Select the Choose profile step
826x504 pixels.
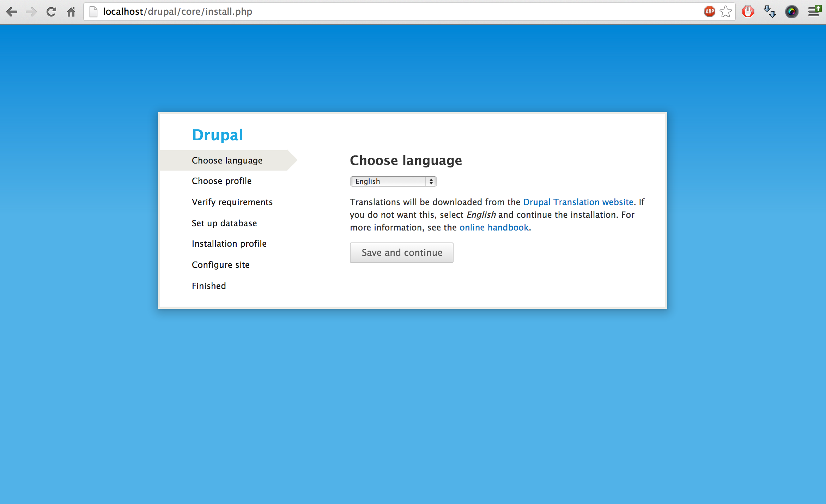coord(221,181)
